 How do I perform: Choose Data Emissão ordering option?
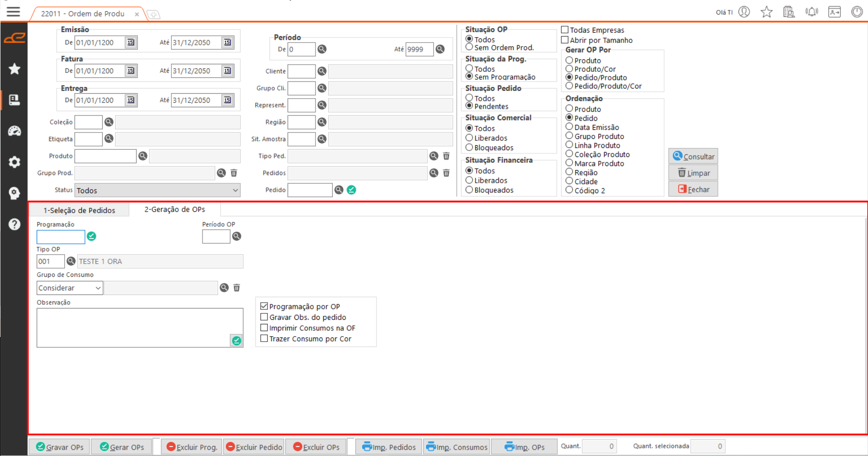570,127
